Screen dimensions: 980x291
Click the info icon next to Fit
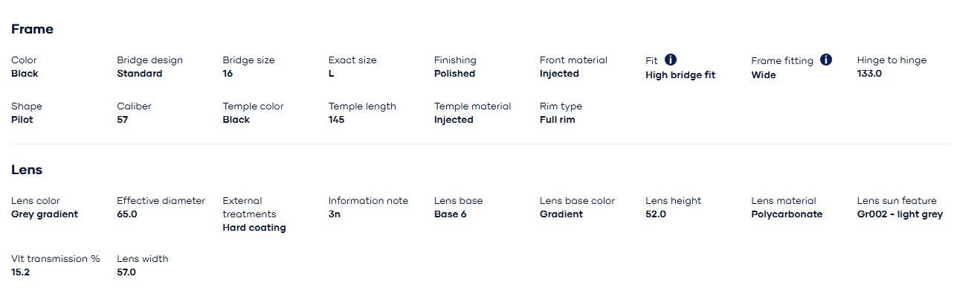click(671, 60)
